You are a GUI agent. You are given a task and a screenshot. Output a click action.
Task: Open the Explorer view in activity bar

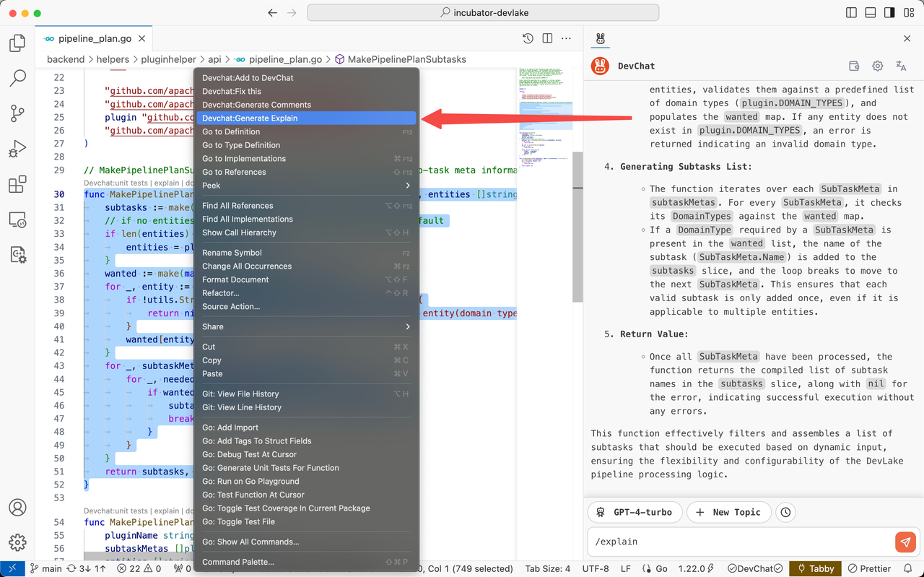click(17, 44)
